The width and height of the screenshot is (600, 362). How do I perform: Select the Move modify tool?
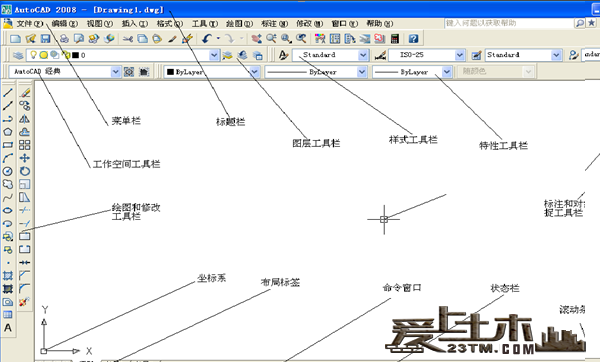click(24, 158)
